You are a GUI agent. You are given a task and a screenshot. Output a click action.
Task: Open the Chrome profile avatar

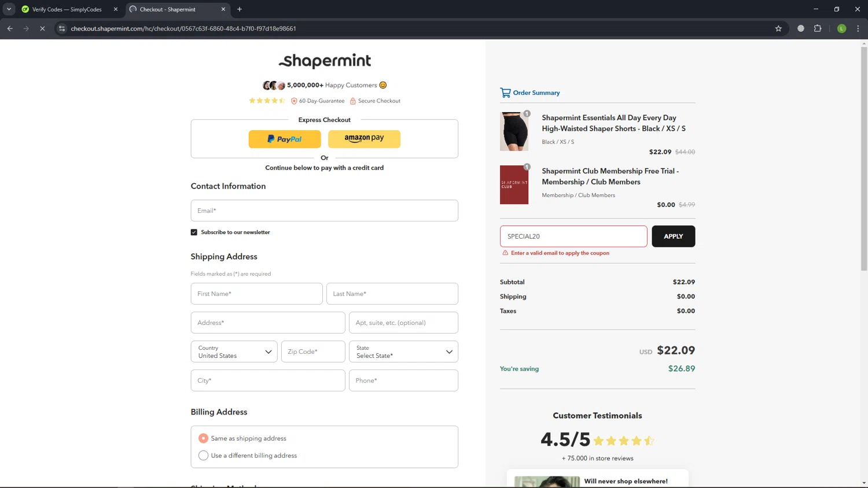pos(842,28)
